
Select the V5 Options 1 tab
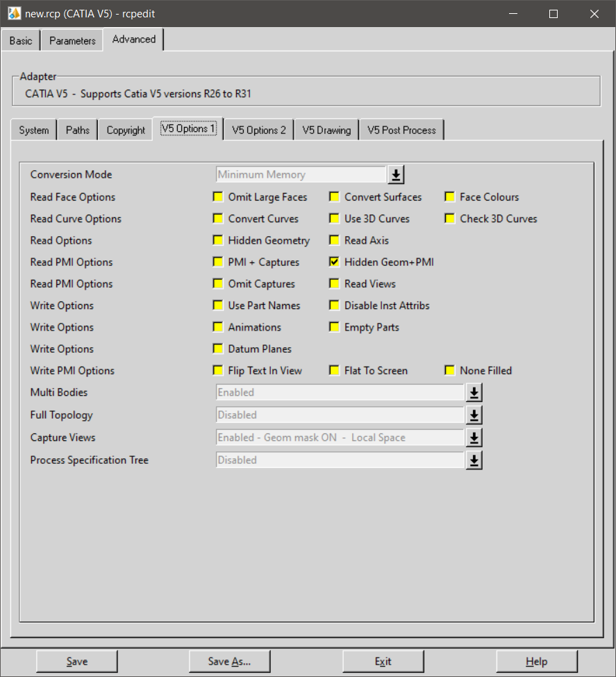point(188,128)
